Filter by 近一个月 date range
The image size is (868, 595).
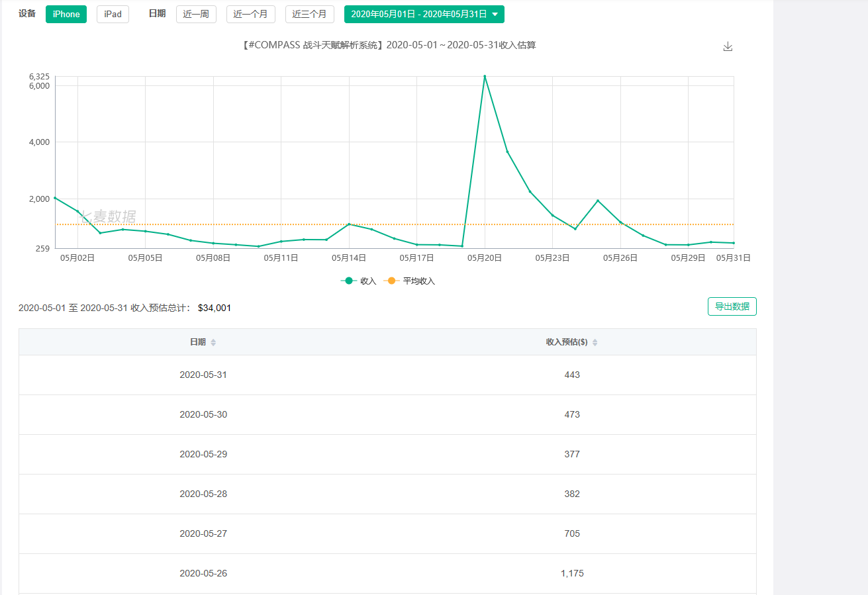pyautogui.click(x=250, y=14)
